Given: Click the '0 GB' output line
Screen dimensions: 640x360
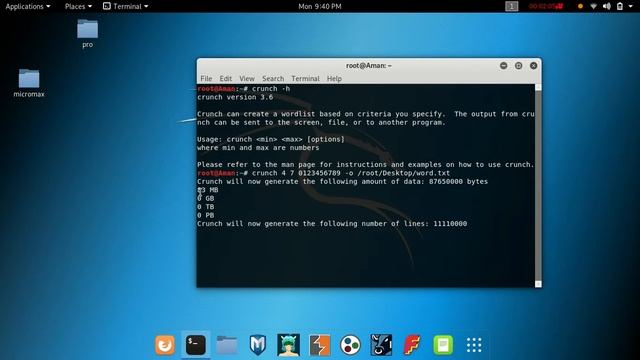Looking at the screenshot, I should [x=206, y=198].
